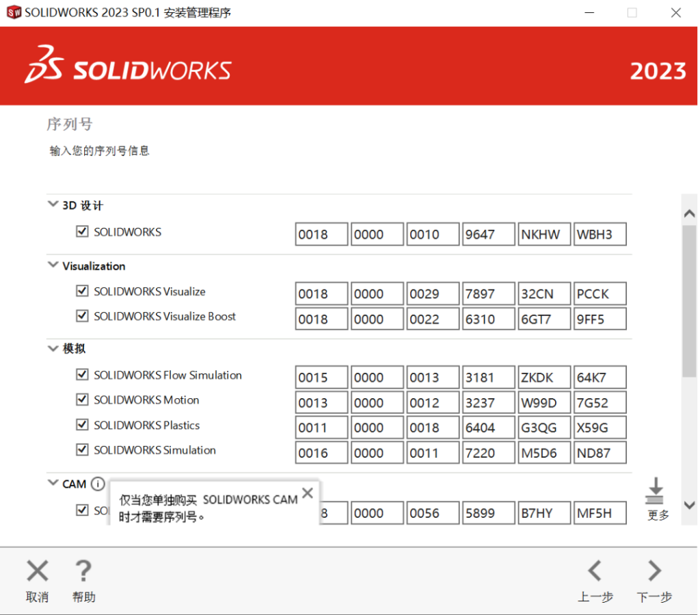The height and width of the screenshot is (615, 700).
Task: Collapse the Visualization section
Action: pyautogui.click(x=53, y=266)
